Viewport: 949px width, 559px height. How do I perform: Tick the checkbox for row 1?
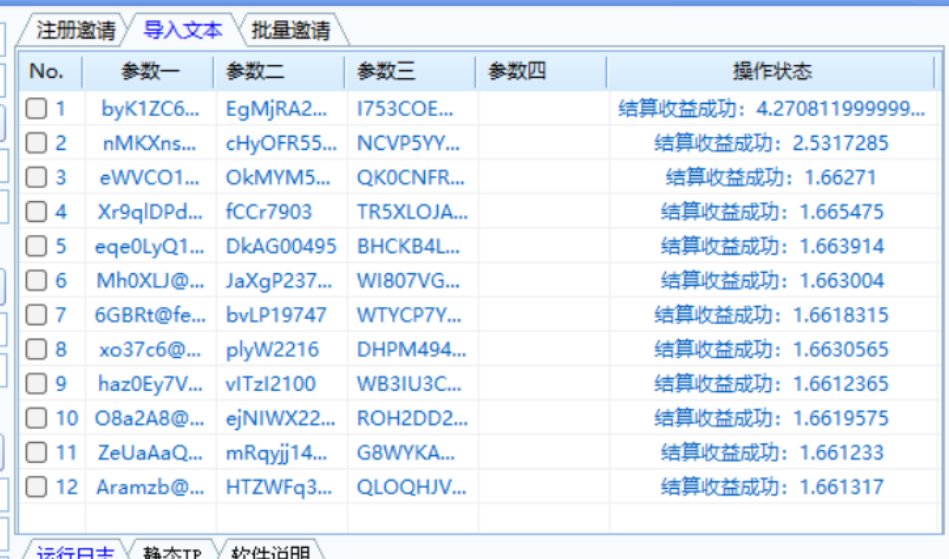pyautogui.click(x=36, y=109)
